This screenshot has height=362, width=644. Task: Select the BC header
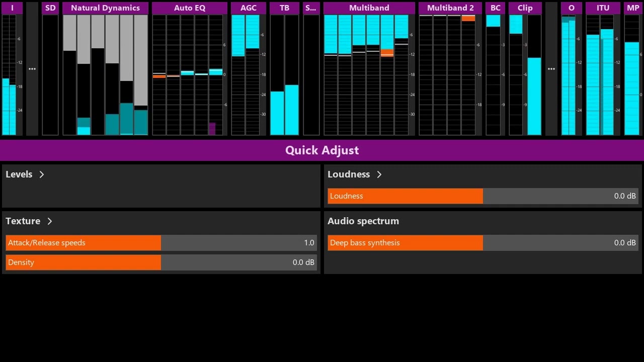[496, 8]
